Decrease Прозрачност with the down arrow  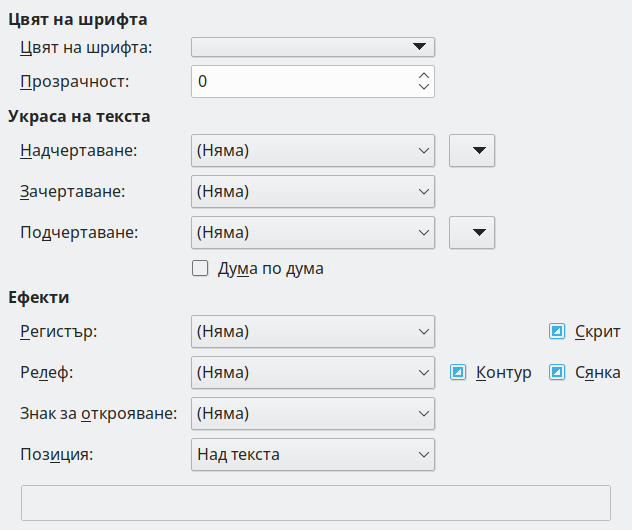tap(424, 87)
